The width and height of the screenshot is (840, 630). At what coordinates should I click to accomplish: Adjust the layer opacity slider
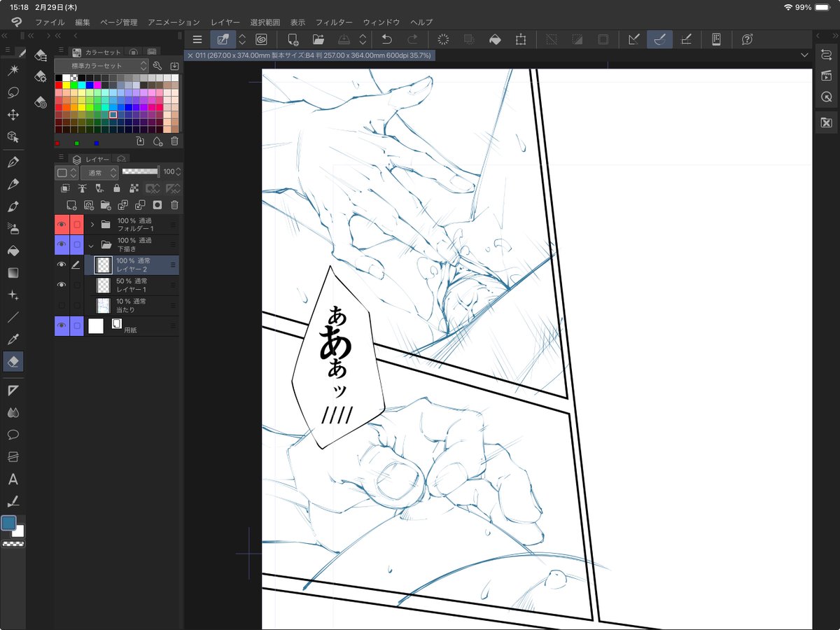(140, 171)
